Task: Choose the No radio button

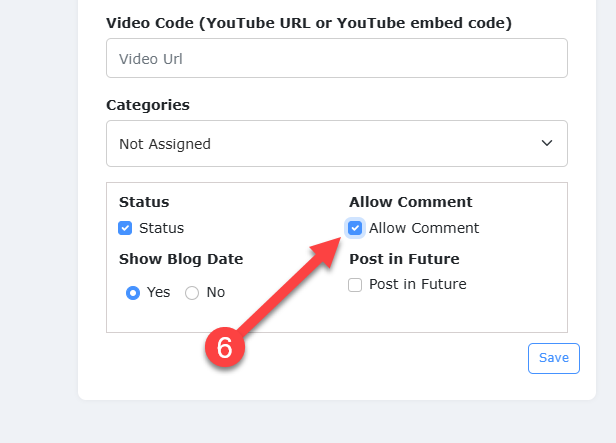Action: click(x=192, y=293)
